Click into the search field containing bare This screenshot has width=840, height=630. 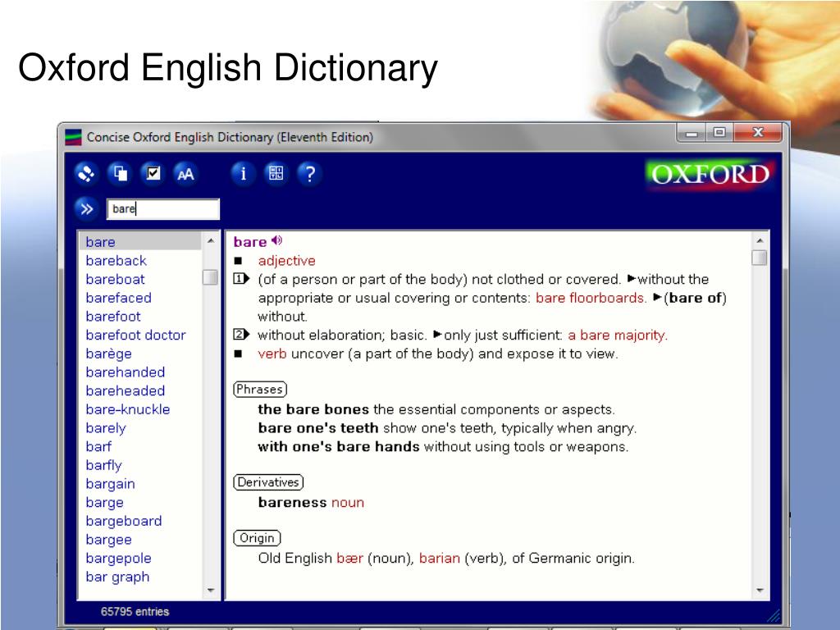(163, 209)
